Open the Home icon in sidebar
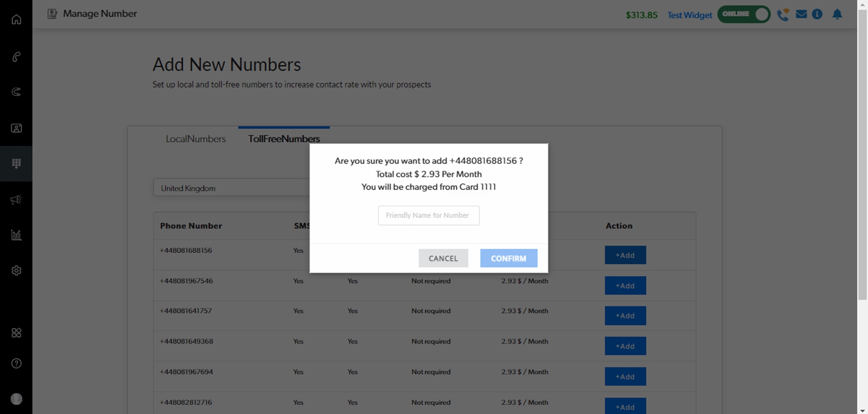 (16, 20)
